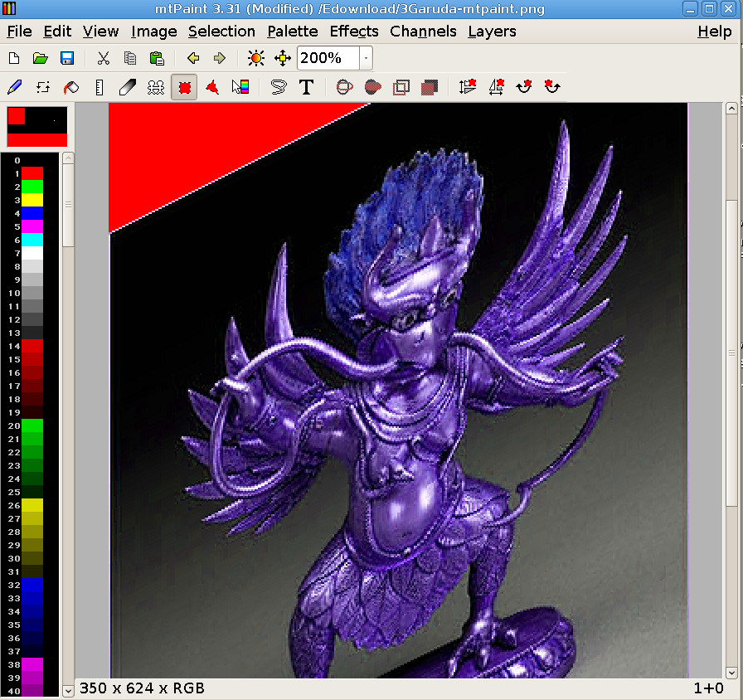This screenshot has width=743, height=700.
Task: Flip the selection horizontally
Action: (496, 87)
